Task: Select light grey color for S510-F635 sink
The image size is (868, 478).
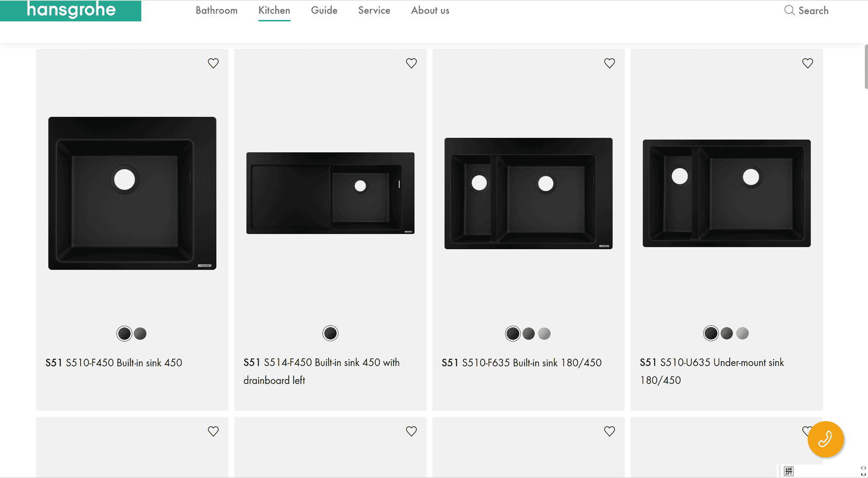Action: [x=544, y=333]
